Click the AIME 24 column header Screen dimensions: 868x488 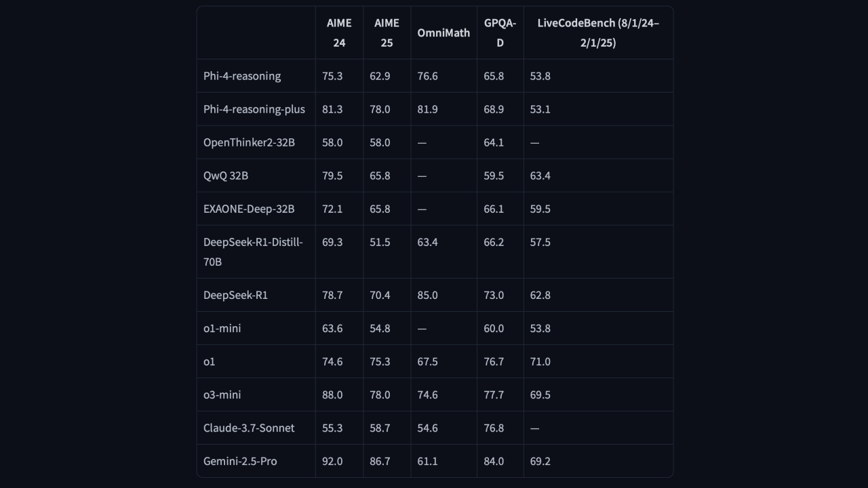(339, 33)
